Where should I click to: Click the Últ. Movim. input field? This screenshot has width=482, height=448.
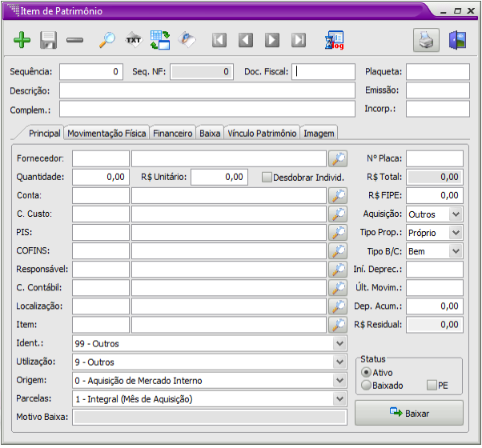click(434, 288)
